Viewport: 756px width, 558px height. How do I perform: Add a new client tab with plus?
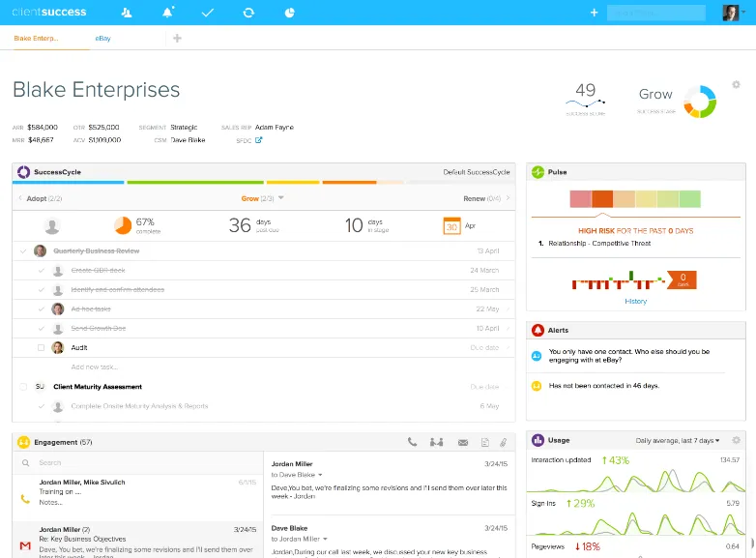click(177, 38)
